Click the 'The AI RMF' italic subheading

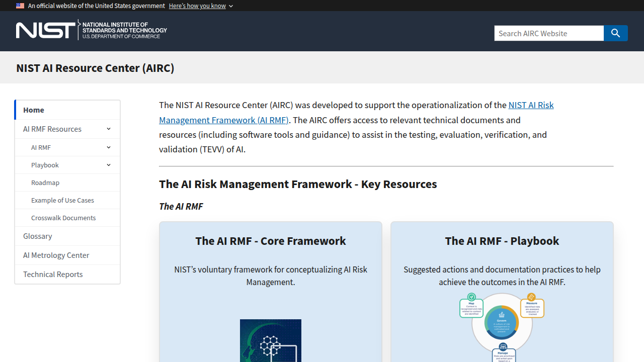(181, 206)
